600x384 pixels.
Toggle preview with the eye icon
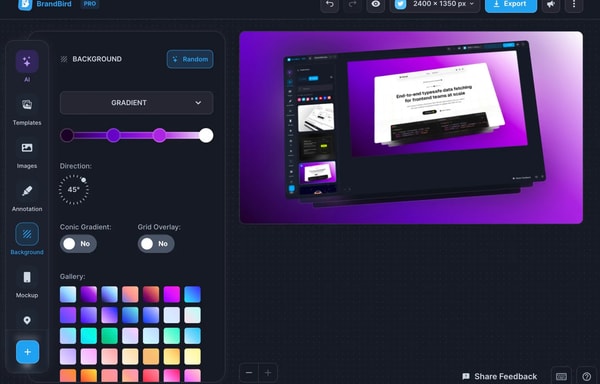point(376,4)
